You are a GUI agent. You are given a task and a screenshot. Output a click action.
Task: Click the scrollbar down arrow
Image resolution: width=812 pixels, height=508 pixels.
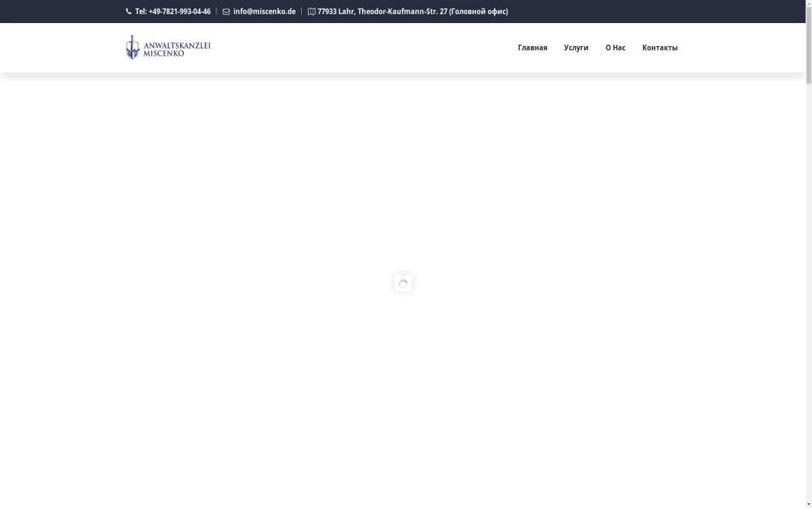(808, 504)
